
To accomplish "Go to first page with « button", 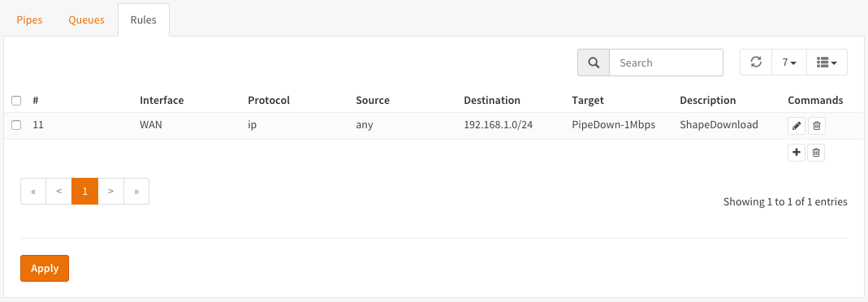I will point(34,191).
